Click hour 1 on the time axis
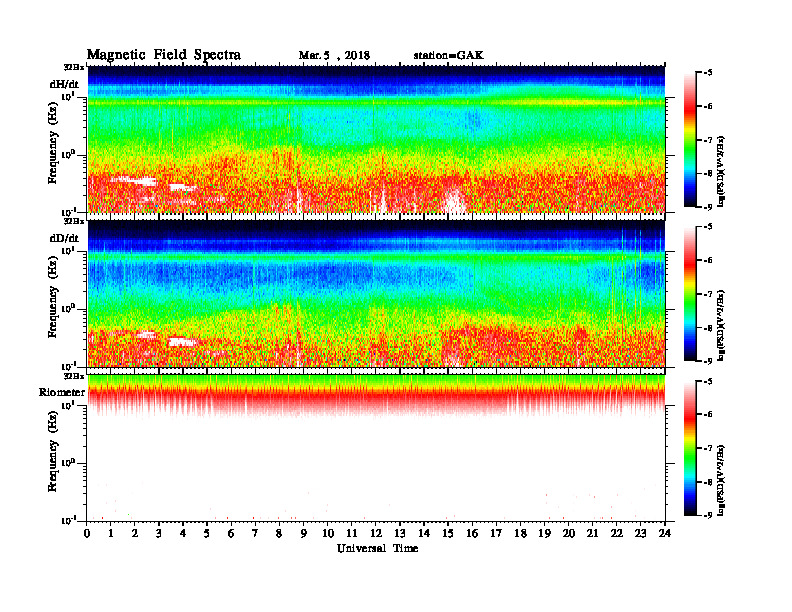 tap(111, 534)
